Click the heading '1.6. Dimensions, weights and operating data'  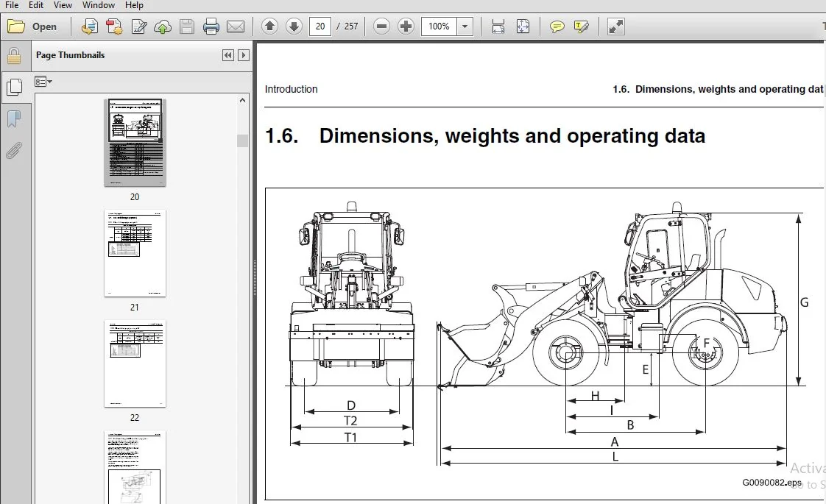click(485, 136)
